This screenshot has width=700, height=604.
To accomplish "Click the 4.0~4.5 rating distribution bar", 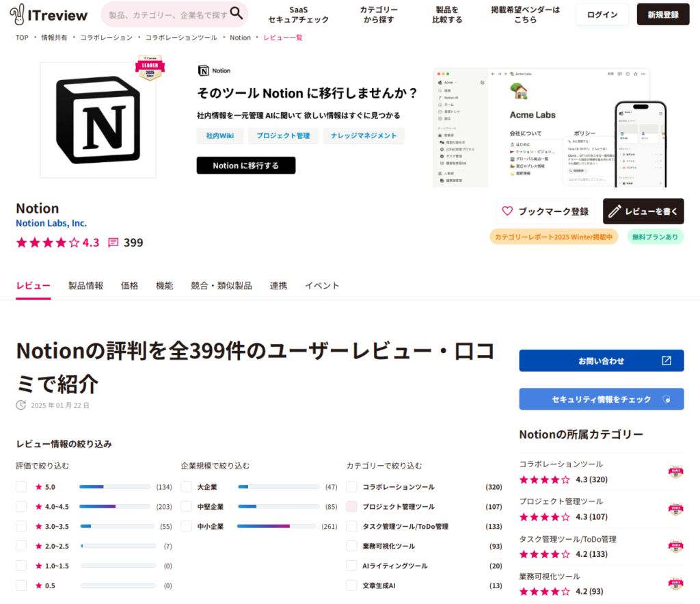I will (x=115, y=506).
